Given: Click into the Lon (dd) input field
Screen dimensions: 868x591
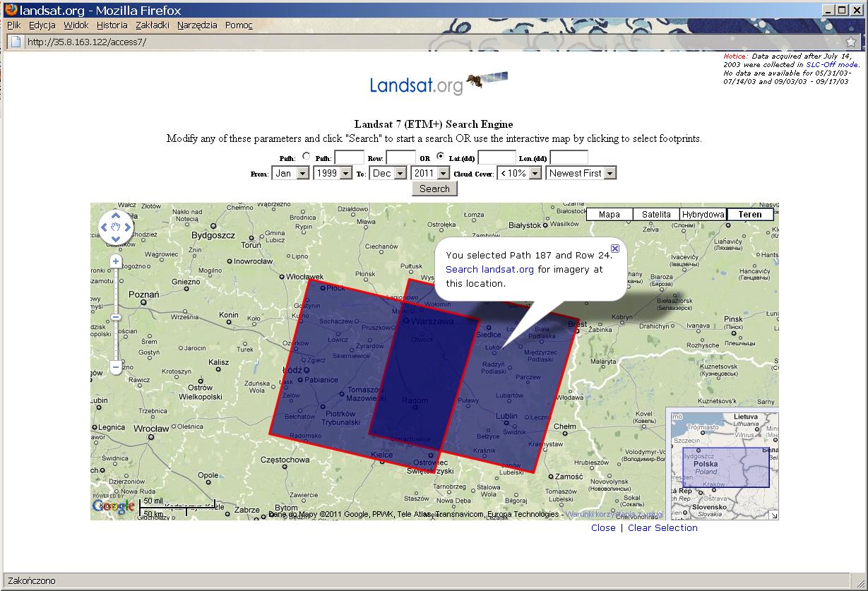Looking at the screenshot, I should pos(569,157).
